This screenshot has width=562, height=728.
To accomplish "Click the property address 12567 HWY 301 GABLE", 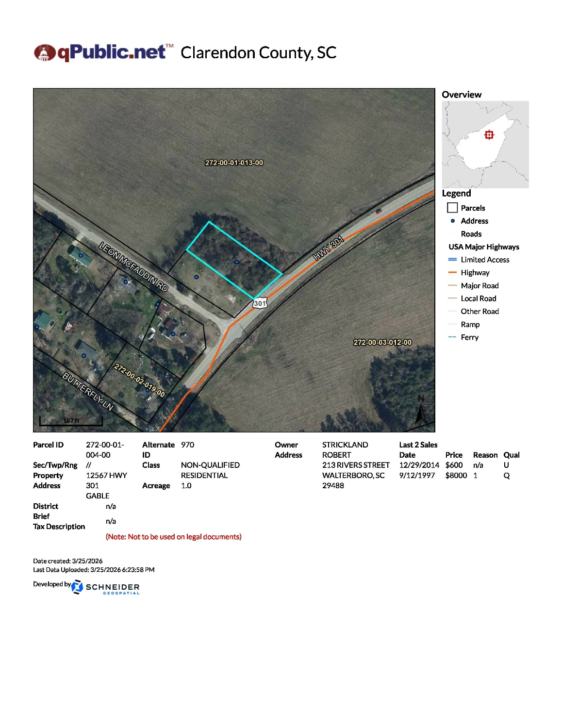I will pyautogui.click(x=106, y=486).
